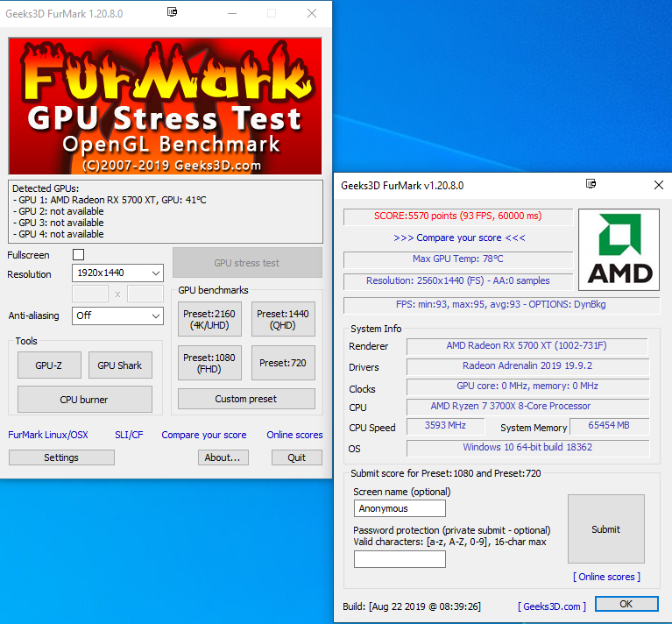Viewport: 672px width, 624px height.
Task: Open the FurMark Linux/OSX link
Action: (48, 435)
